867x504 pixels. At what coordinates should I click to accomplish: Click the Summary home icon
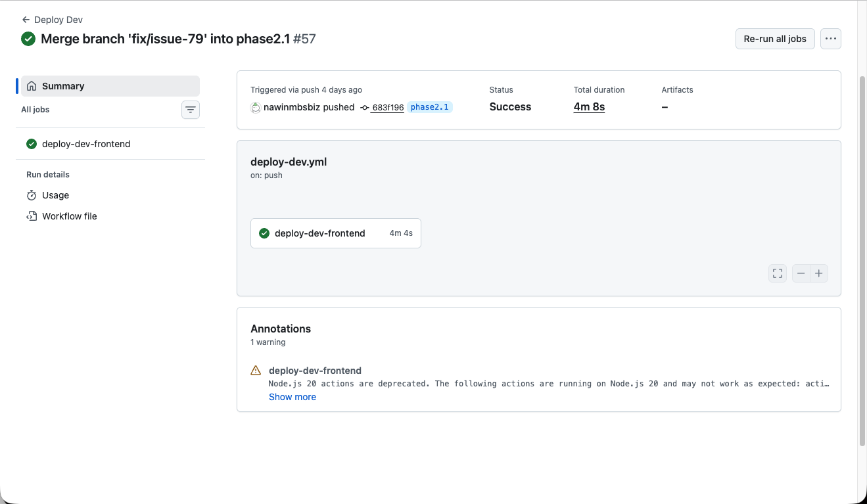(30, 85)
